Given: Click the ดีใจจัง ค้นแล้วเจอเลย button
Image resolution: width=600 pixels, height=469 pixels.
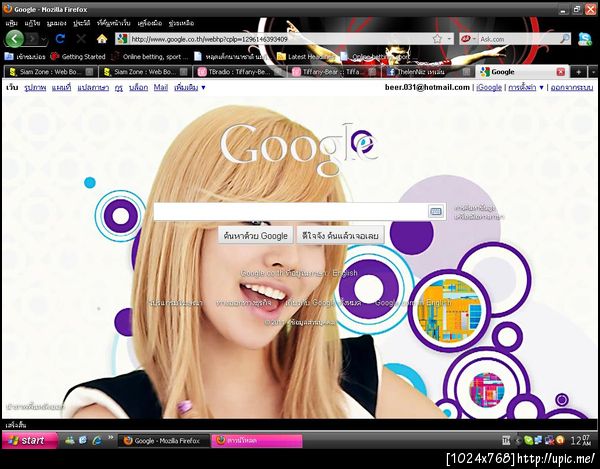Looking at the screenshot, I should pos(340,235).
